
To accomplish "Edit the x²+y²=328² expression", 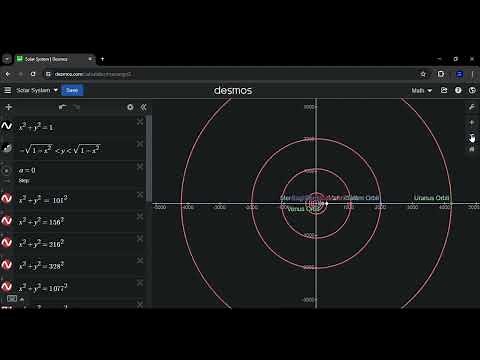I will click(41, 265).
